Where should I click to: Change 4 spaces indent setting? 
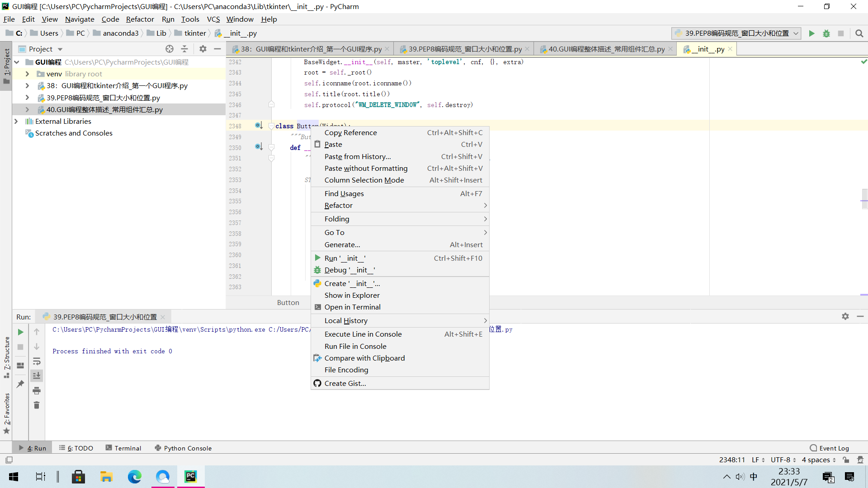(819, 460)
